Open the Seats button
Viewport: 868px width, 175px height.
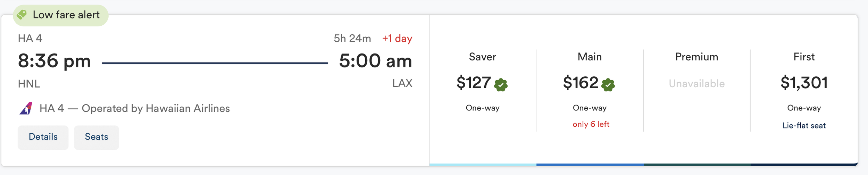point(97,137)
